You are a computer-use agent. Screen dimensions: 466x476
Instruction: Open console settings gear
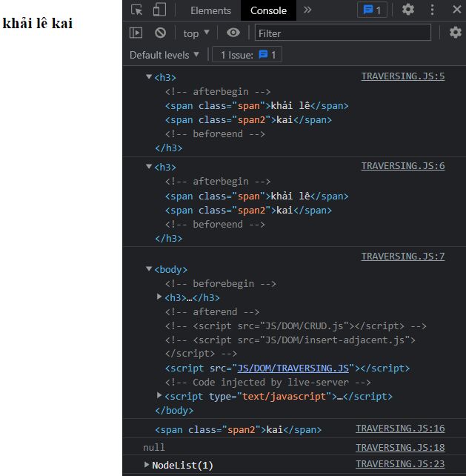tap(455, 32)
